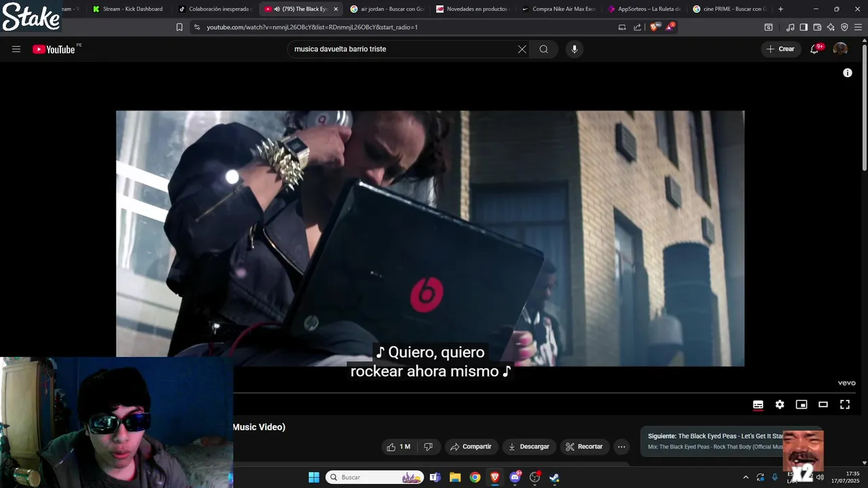
Task: Switch to Colaboración inesperada tab
Action: (216, 9)
